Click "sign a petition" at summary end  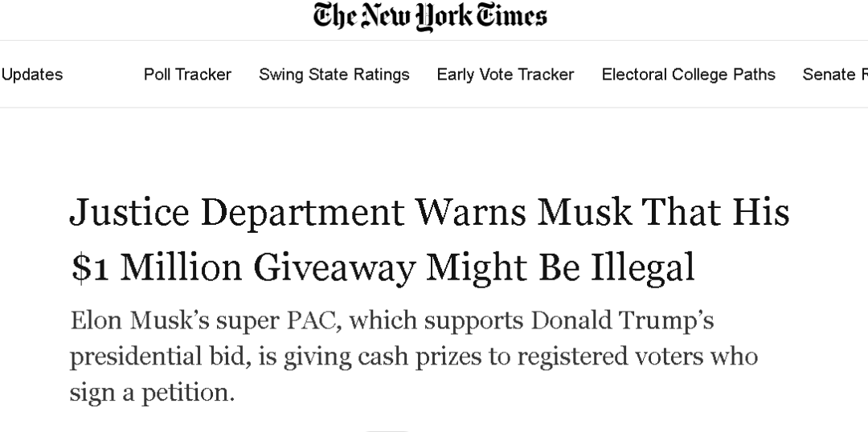pyautogui.click(x=149, y=393)
